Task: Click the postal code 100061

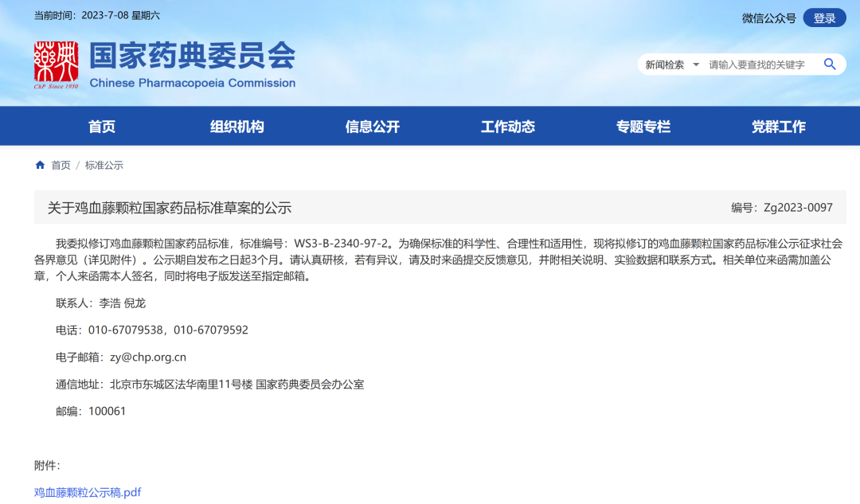Action: [107, 411]
